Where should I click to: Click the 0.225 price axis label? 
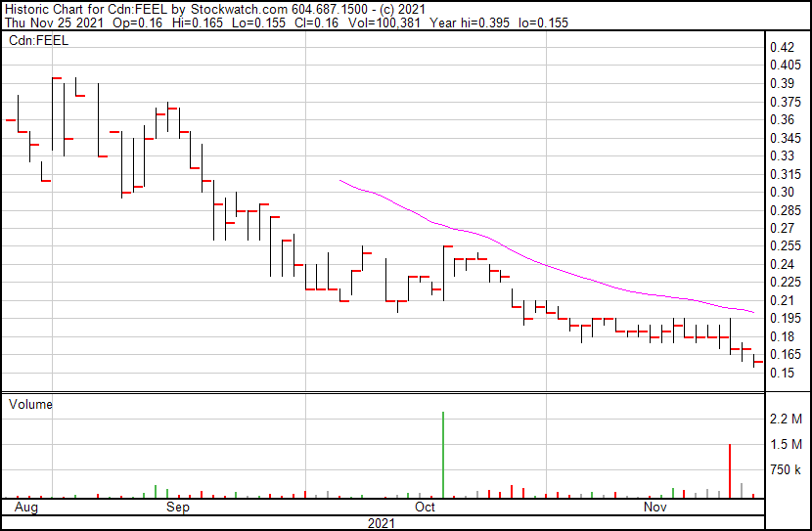pos(786,282)
